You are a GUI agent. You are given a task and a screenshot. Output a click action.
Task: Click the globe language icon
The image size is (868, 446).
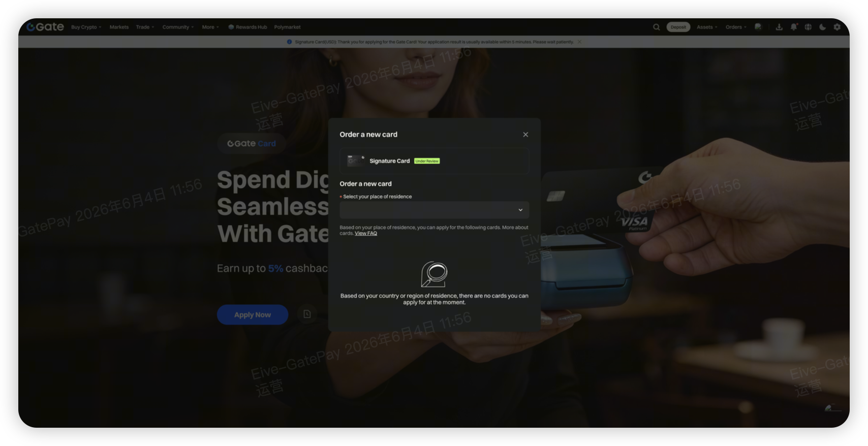808,27
